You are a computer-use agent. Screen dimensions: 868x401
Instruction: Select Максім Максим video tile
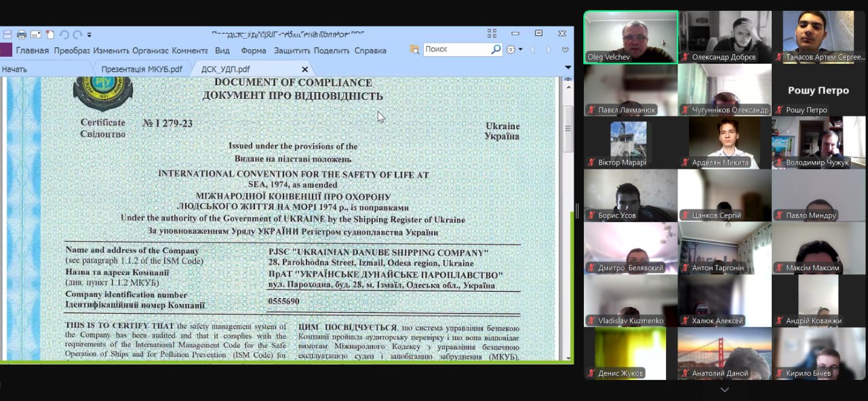click(x=818, y=248)
